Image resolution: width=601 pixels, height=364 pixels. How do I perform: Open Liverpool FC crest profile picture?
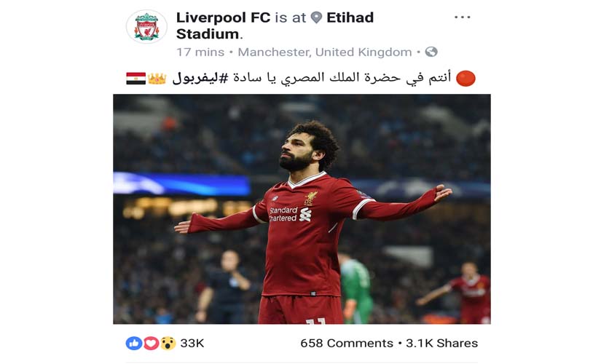click(146, 27)
